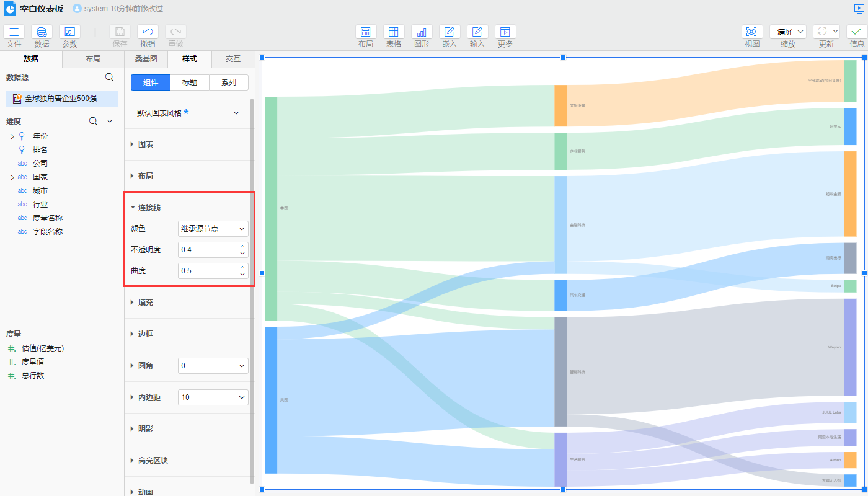Image resolution: width=868 pixels, height=496 pixels.
Task: Search the data source with magnifier icon
Action: 109,77
